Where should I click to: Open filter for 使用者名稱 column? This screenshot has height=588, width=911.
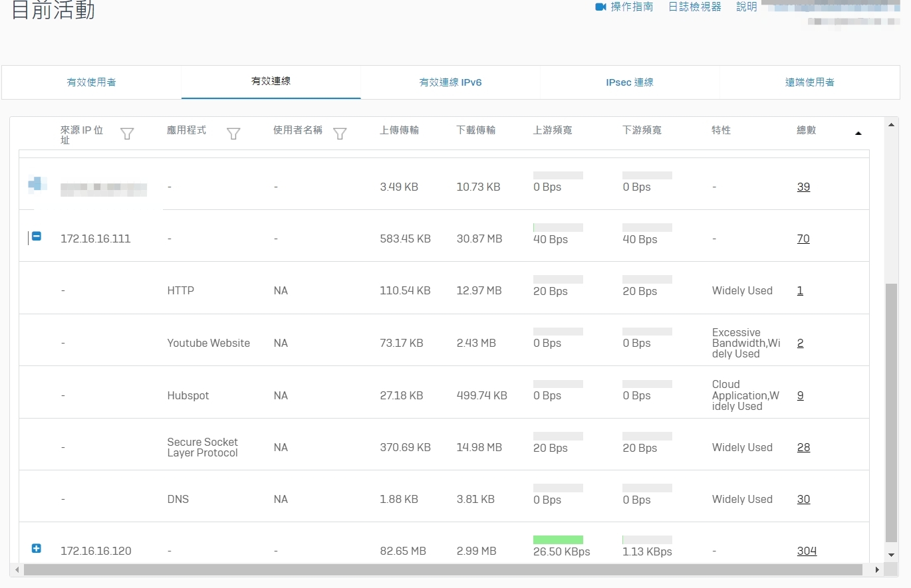pyautogui.click(x=340, y=134)
